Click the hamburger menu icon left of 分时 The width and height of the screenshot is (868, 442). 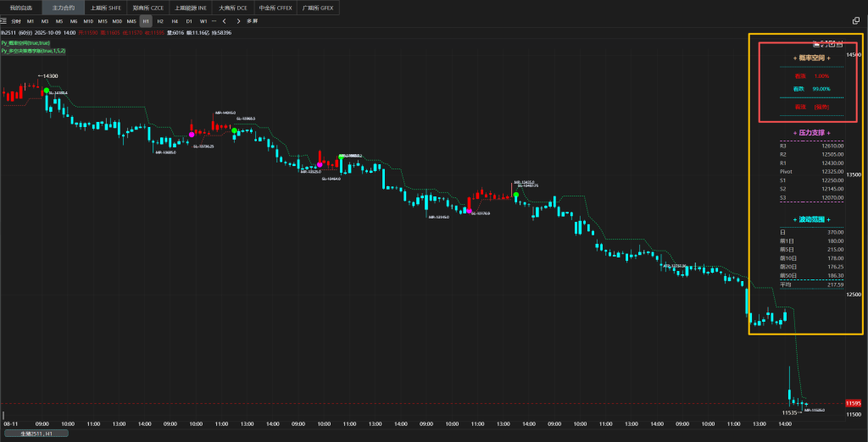(4, 20)
